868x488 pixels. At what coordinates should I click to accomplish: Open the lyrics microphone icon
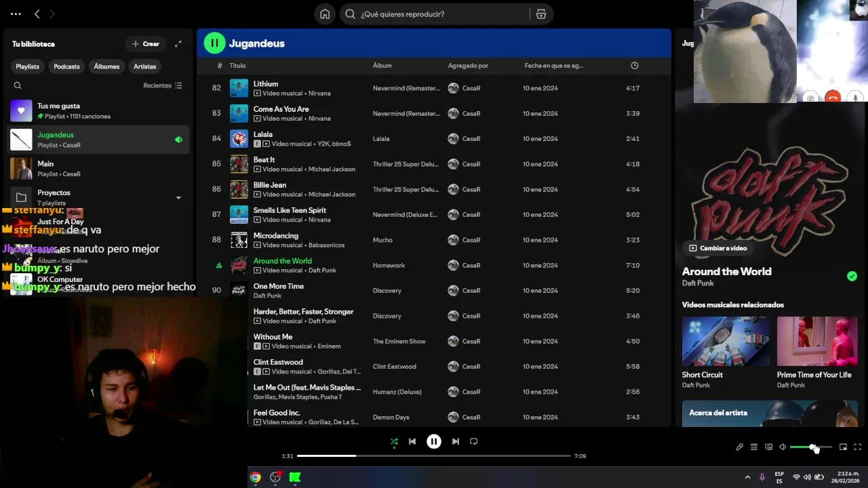[x=740, y=447]
